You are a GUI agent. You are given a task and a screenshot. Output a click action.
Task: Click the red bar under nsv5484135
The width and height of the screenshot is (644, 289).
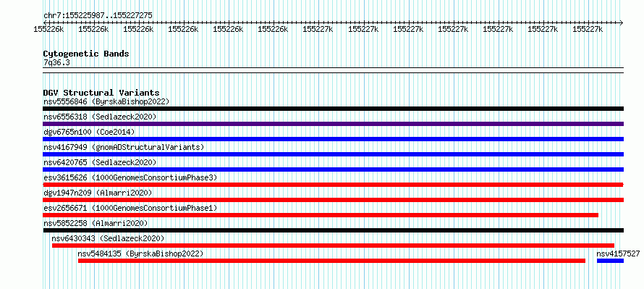tap(331, 261)
